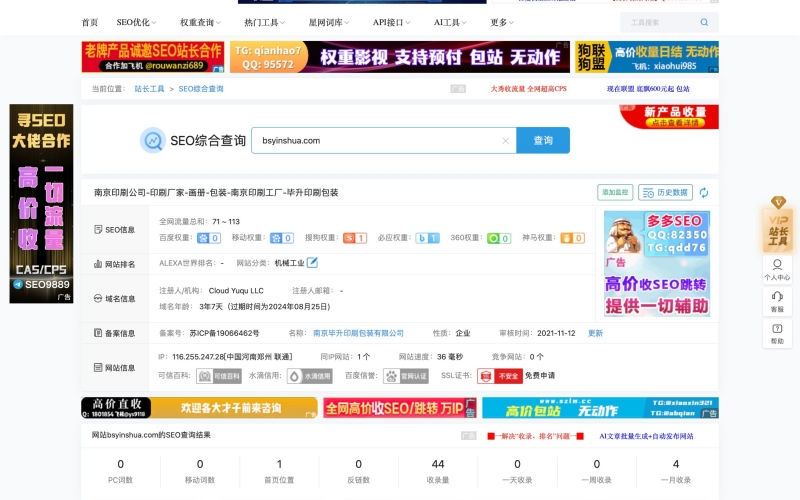Image resolution: width=800 pixels, height=500 pixels.
Task: Click the 更新 link in 备案信息
Action: tap(595, 333)
